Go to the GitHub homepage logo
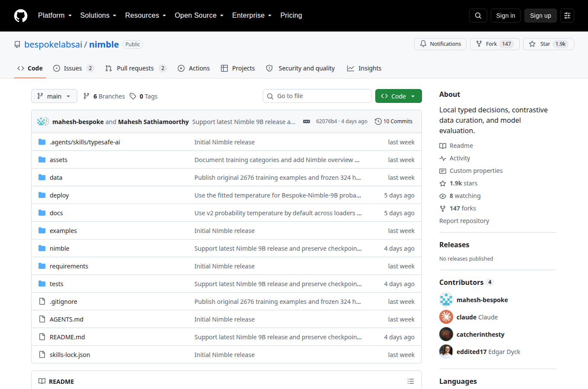The image size is (588, 389). tap(21, 16)
